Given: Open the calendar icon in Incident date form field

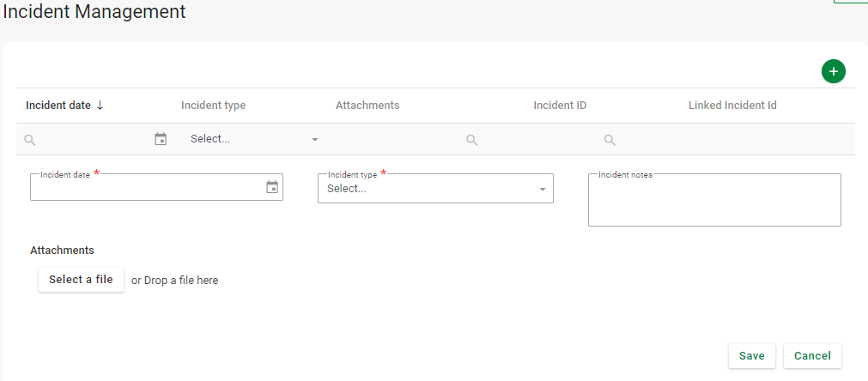Looking at the screenshot, I should [x=272, y=187].
